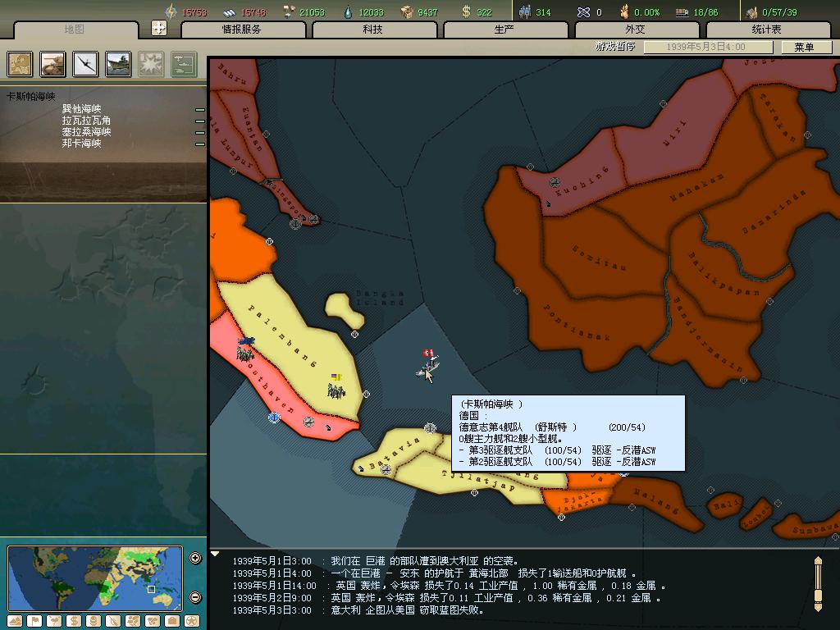Click the nuclear atom icon

coord(583,11)
